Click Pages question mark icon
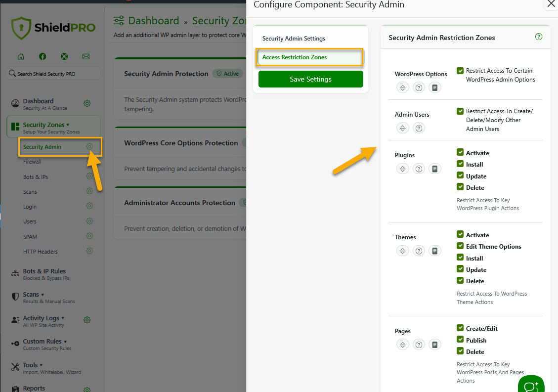Image resolution: width=558 pixels, height=392 pixels. (419, 344)
